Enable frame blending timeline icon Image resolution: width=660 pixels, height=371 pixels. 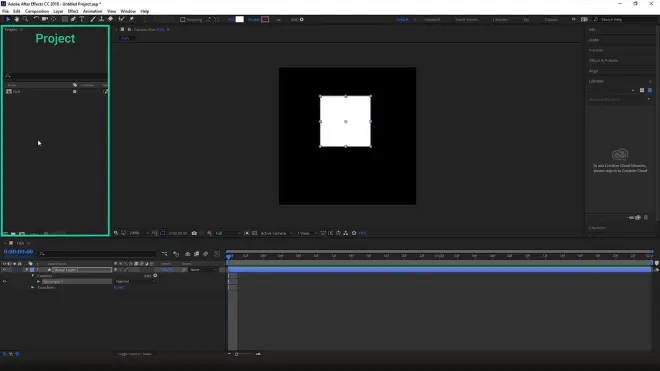point(197,254)
